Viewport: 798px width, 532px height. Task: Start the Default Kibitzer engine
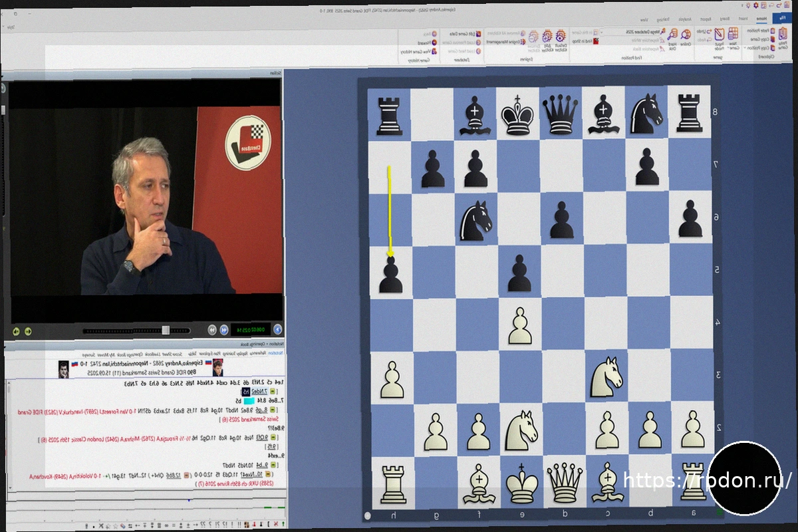[x=561, y=36]
